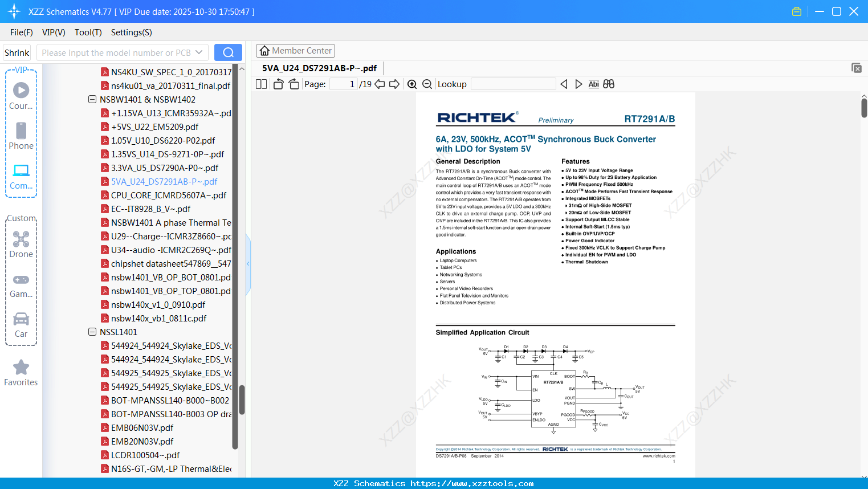This screenshot has height=489, width=868.
Task: Click the window toggle icon at top right of viewer
Action: (857, 68)
